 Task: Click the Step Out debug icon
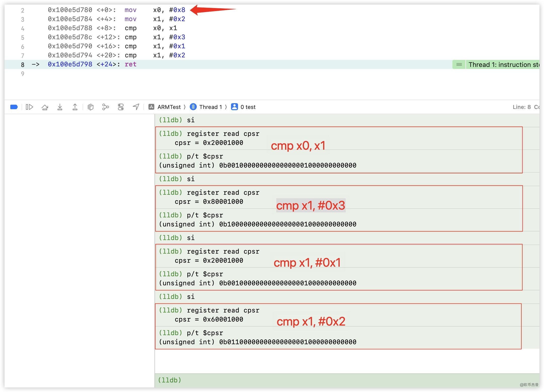click(75, 107)
